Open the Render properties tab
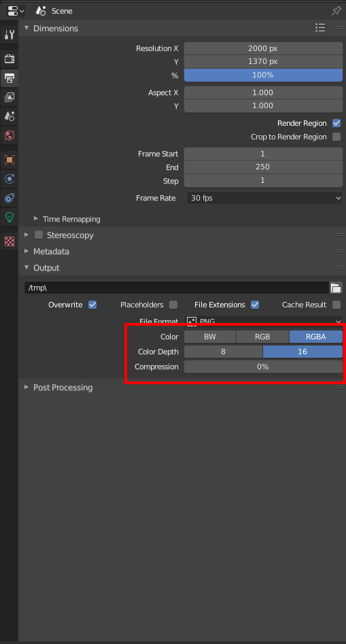The image size is (346, 644). click(x=10, y=58)
